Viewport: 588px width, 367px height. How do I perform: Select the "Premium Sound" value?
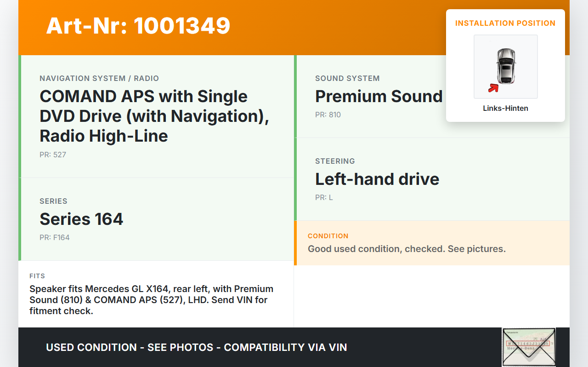[x=379, y=96]
